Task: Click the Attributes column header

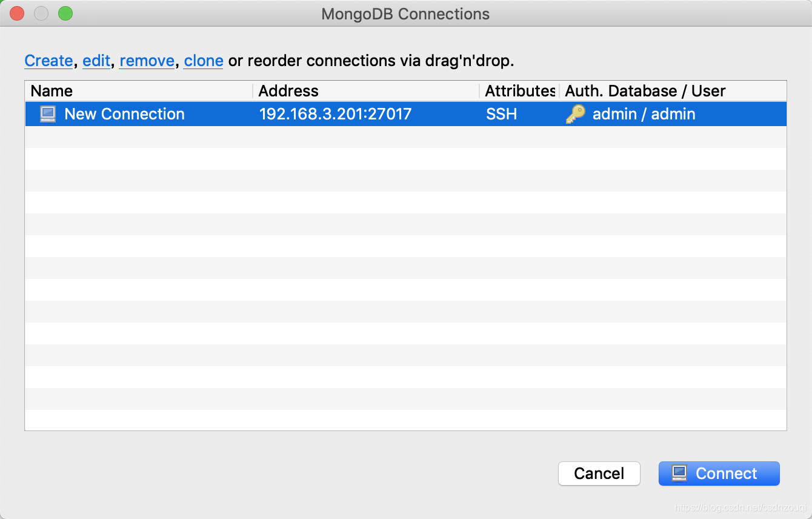Action: coord(519,91)
